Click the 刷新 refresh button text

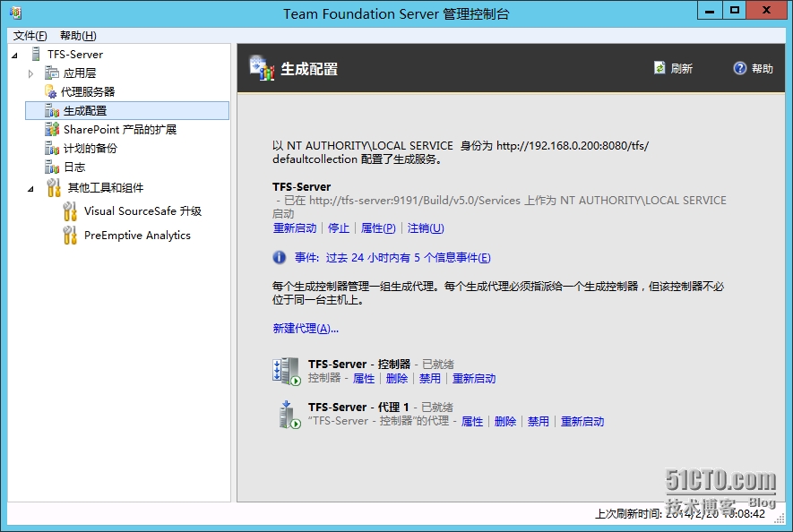682,68
